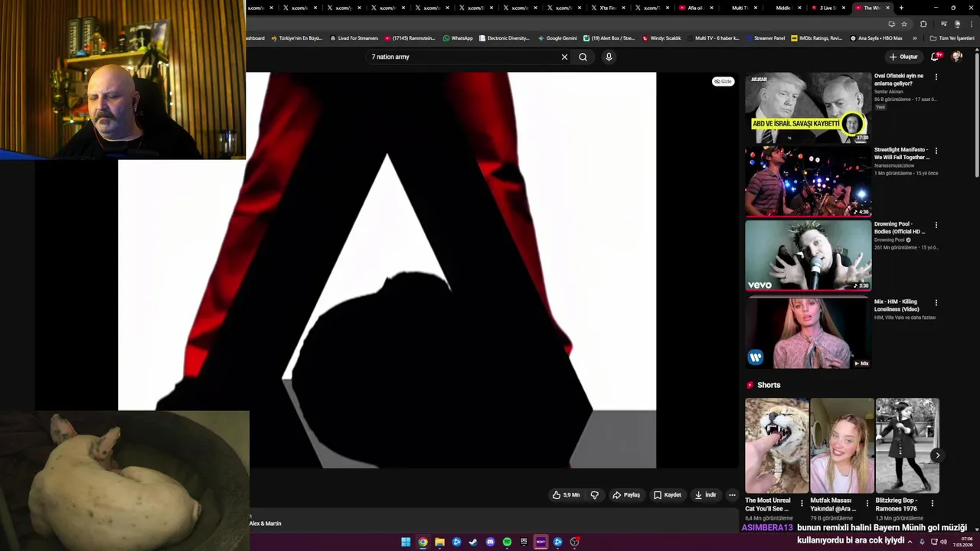Viewport: 980px width, 551px height.
Task: Open the WhatsApp bookmark
Action: (458, 38)
